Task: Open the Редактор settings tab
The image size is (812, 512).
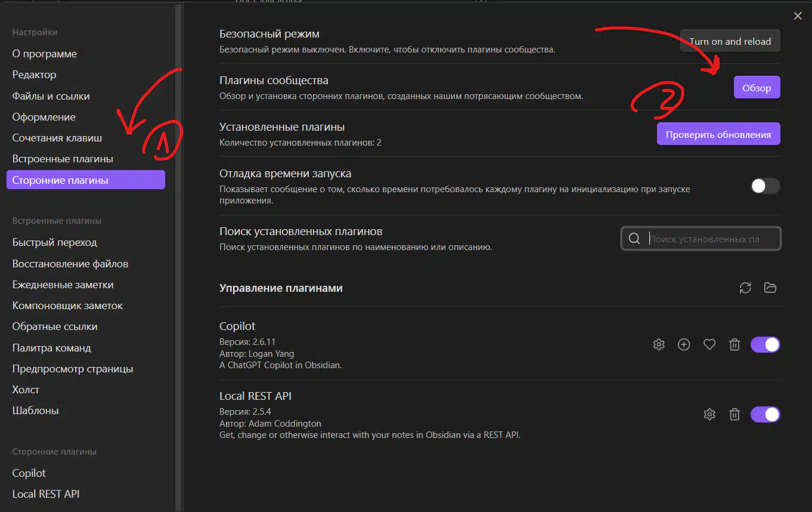Action: point(34,75)
